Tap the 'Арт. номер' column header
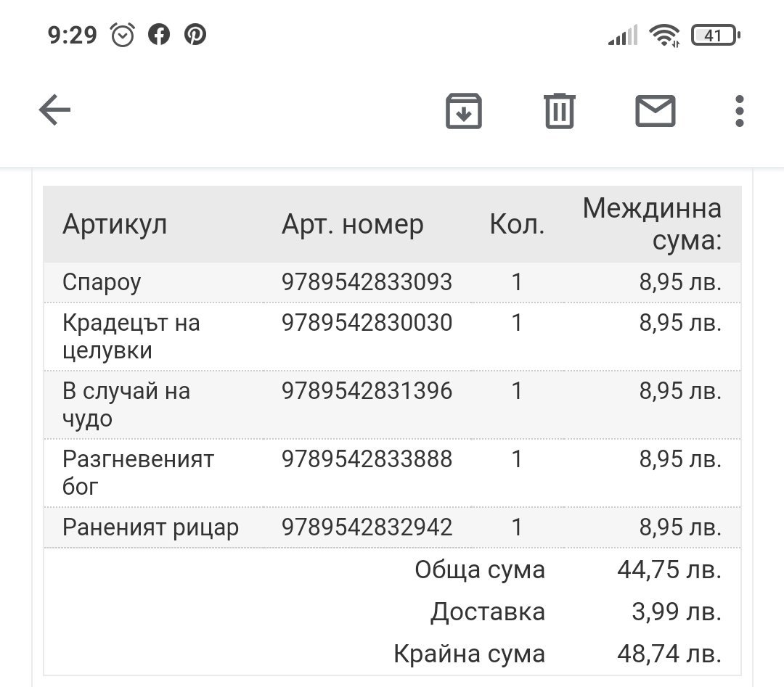This screenshot has height=687, width=784. click(352, 225)
